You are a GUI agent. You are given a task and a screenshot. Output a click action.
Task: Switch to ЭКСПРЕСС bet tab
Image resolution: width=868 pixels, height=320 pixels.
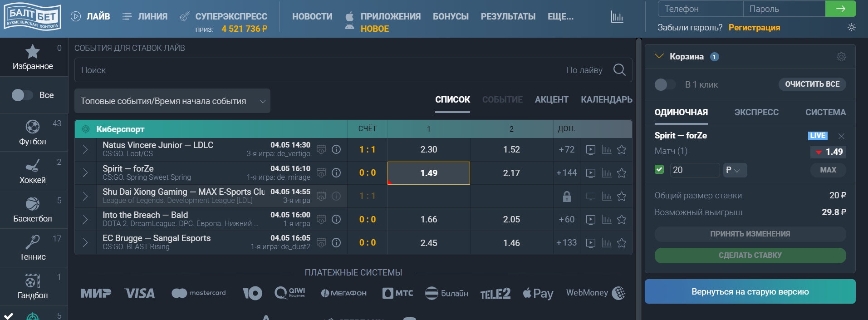point(756,112)
